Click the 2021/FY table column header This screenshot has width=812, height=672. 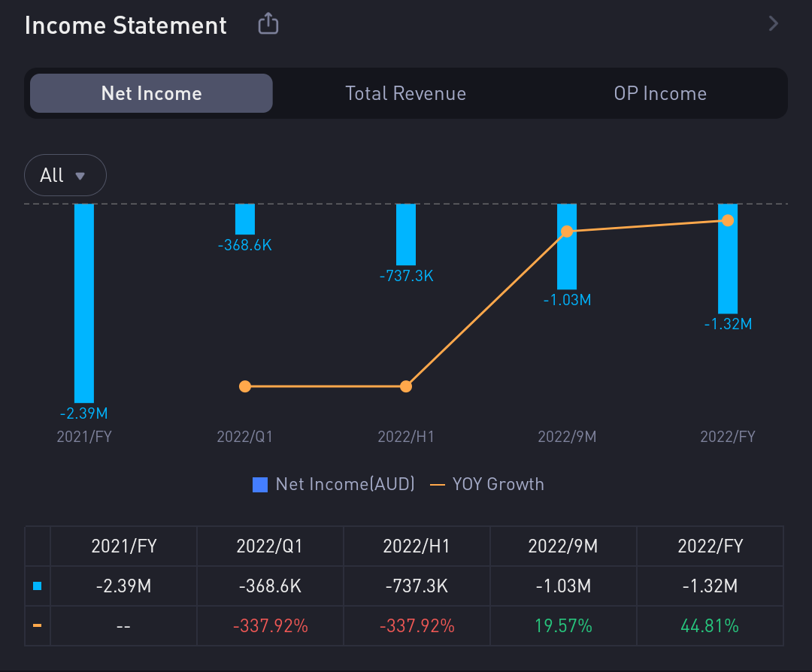point(124,546)
